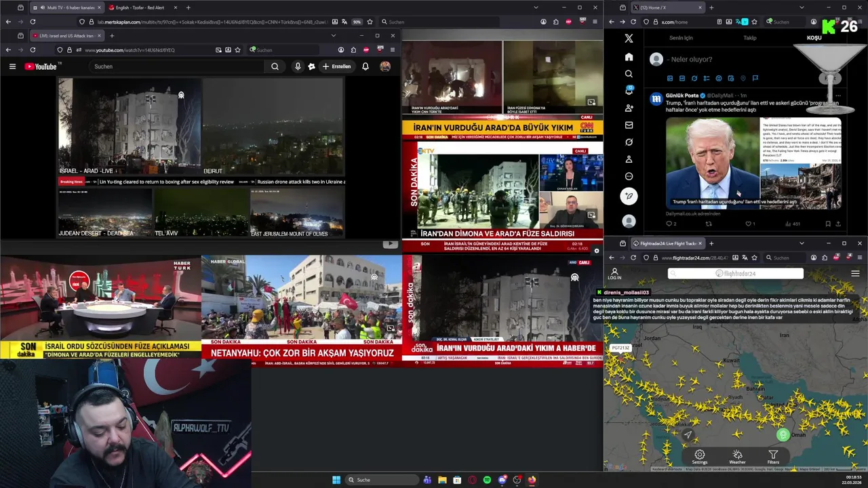The height and width of the screenshot is (488, 868).
Task: Share the Günlük Posta tweet
Action: point(838,224)
